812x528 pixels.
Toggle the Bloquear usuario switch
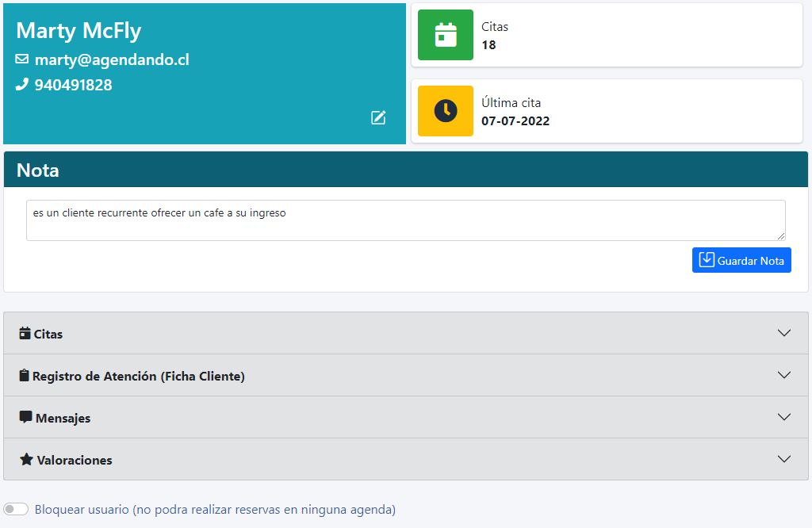[16, 509]
